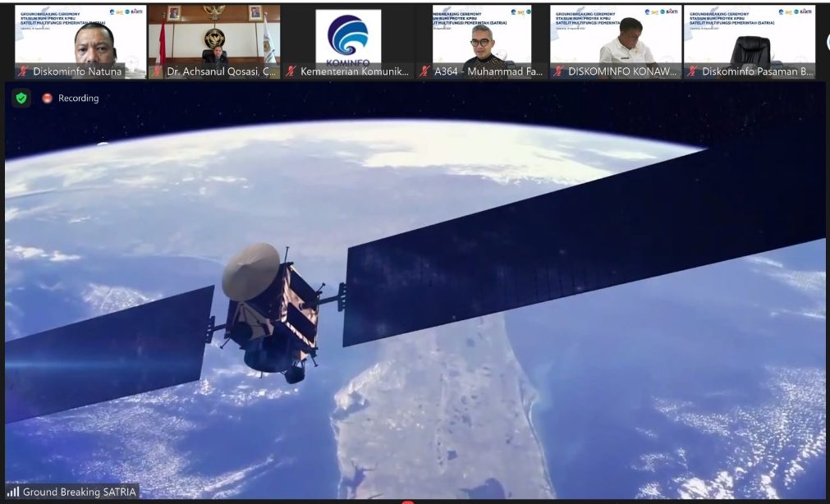The height and width of the screenshot is (504, 830).
Task: Open the video tile of the man wearing glasses
Action: pyautogui.click(x=482, y=37)
